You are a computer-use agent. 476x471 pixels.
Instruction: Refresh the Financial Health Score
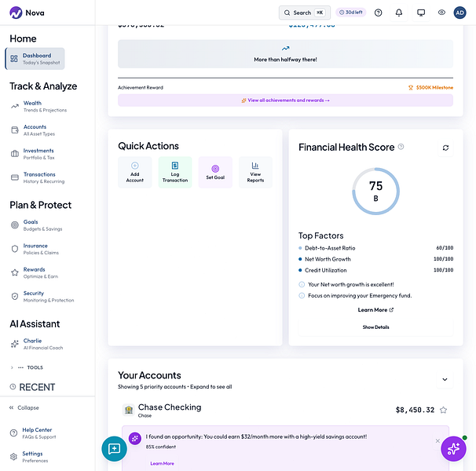click(445, 148)
